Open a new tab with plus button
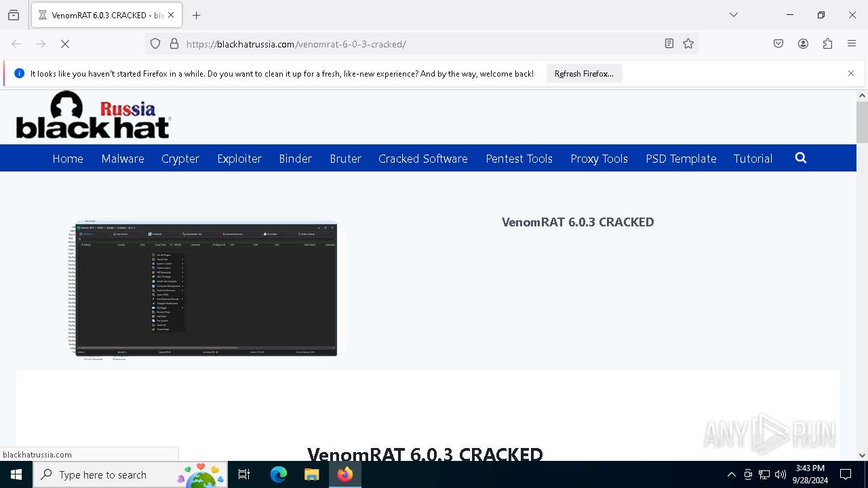 pyautogui.click(x=197, y=15)
